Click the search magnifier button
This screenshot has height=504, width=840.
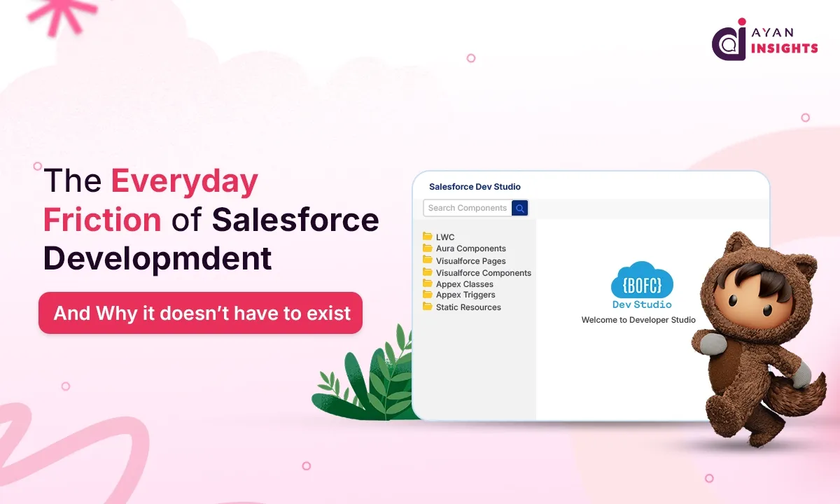(519, 208)
